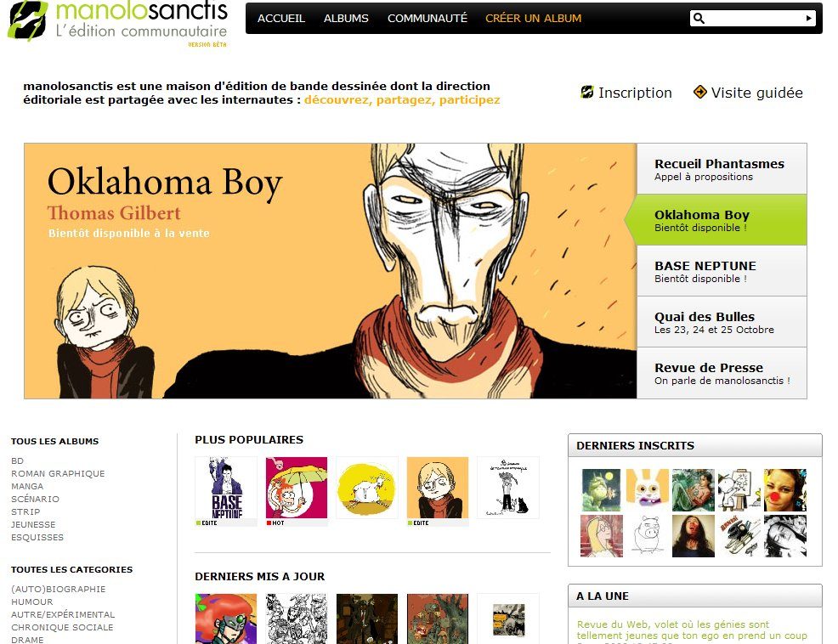Select CRÉER UN ALBUM in navigation

tap(534, 19)
